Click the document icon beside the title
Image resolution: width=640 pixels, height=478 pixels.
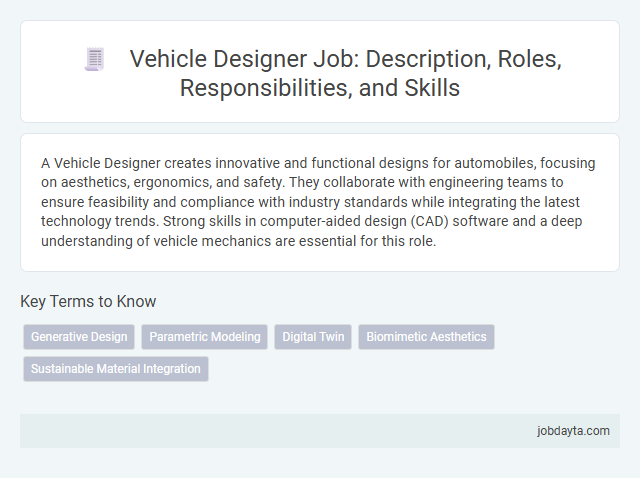95,59
